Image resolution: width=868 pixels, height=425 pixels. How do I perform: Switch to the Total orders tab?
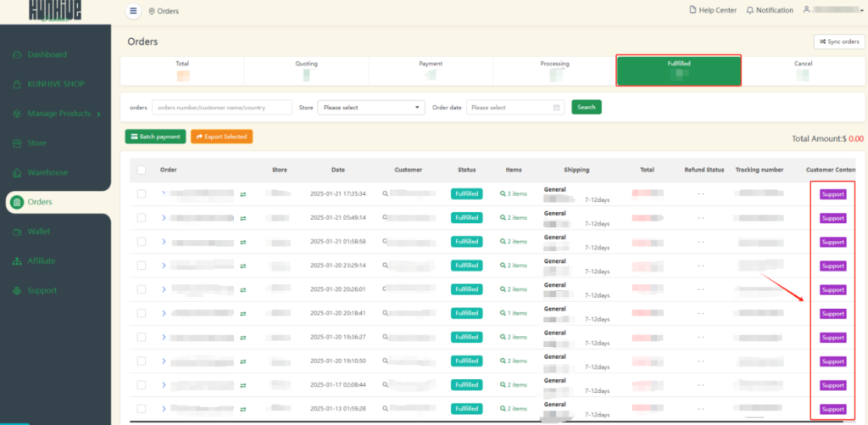(182, 71)
